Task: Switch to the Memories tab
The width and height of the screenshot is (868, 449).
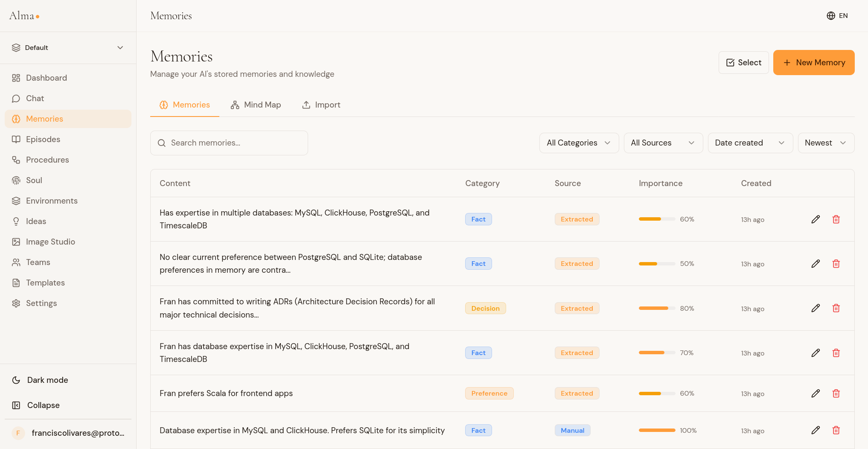Action: pyautogui.click(x=185, y=105)
